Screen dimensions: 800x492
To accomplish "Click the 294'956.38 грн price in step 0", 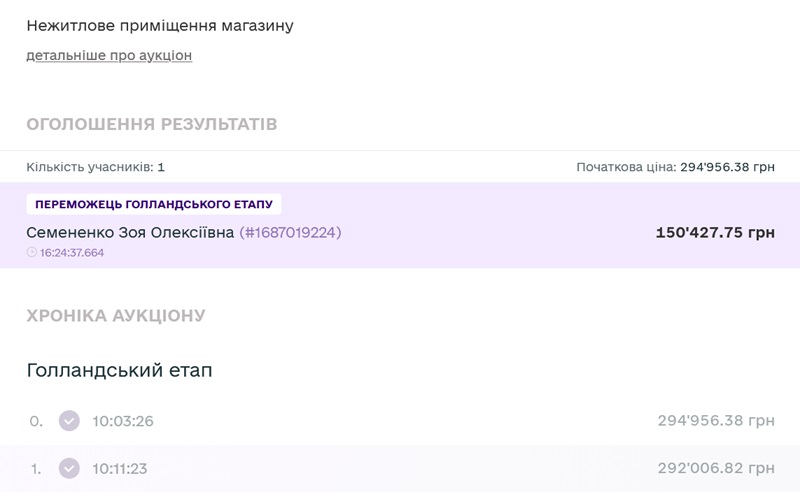I will pyautogui.click(x=715, y=421).
